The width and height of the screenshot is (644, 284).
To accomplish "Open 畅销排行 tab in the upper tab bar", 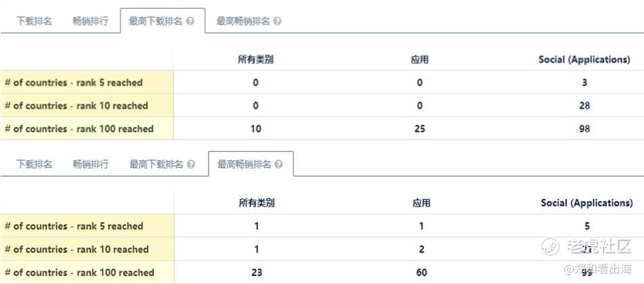I will [90, 21].
